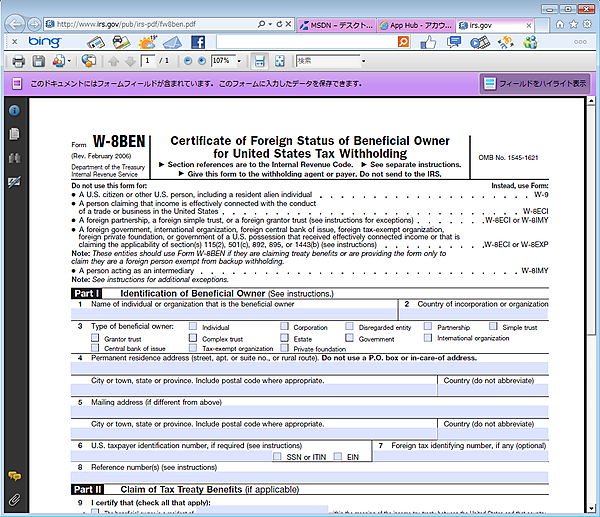
Task: Click the refresh icon in address bar
Action: click(x=279, y=24)
